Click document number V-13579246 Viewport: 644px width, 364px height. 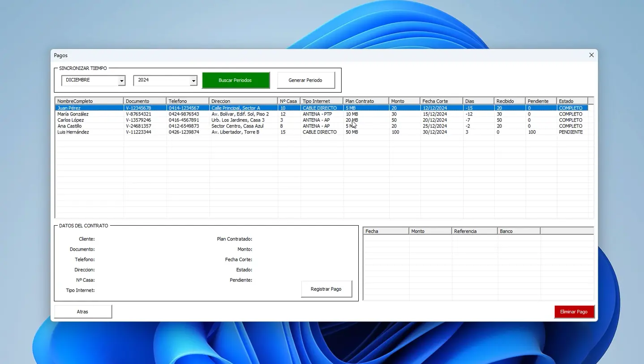coord(138,120)
